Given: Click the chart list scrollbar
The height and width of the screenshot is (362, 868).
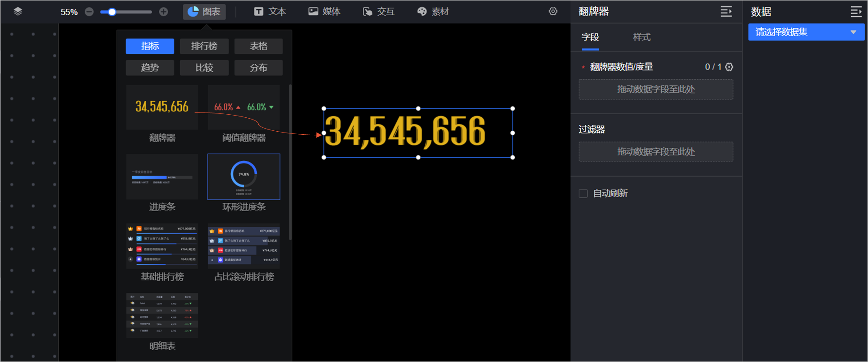Looking at the screenshot, I should (x=290, y=162).
